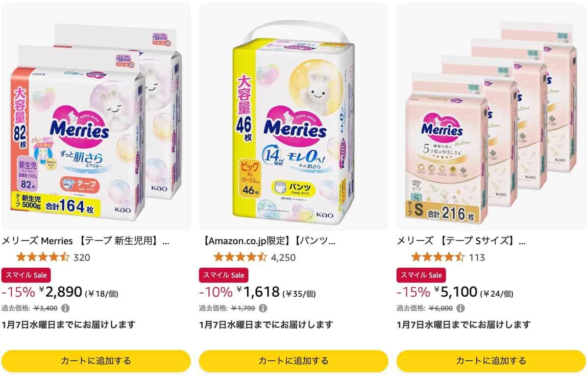Click 113 reviews count link
Image resolution: width=588 pixels, height=376 pixels.
pyautogui.click(x=477, y=258)
